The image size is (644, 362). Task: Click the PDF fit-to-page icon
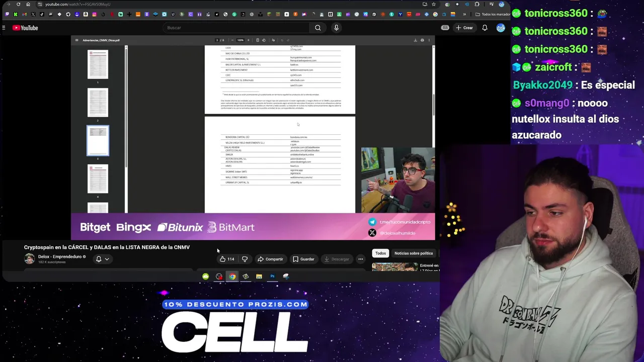(x=258, y=40)
